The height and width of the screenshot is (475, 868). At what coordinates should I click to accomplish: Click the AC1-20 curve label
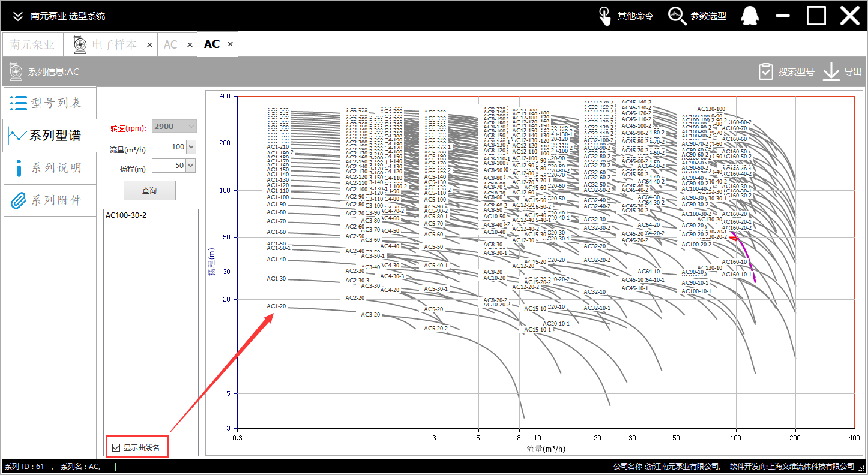click(277, 306)
